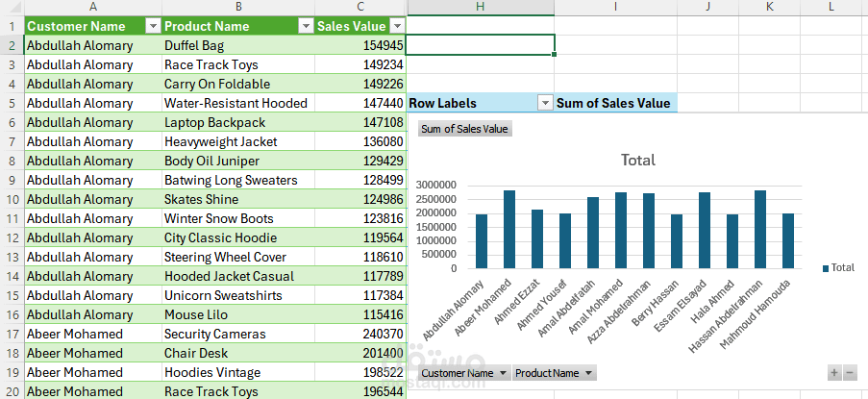The height and width of the screenshot is (399, 868).
Task: Collapse entire field with chart minus button
Action: pyautogui.click(x=850, y=373)
